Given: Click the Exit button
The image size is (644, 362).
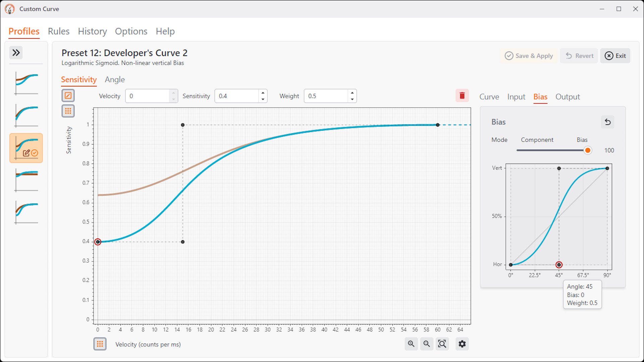Looking at the screenshot, I should 615,56.
